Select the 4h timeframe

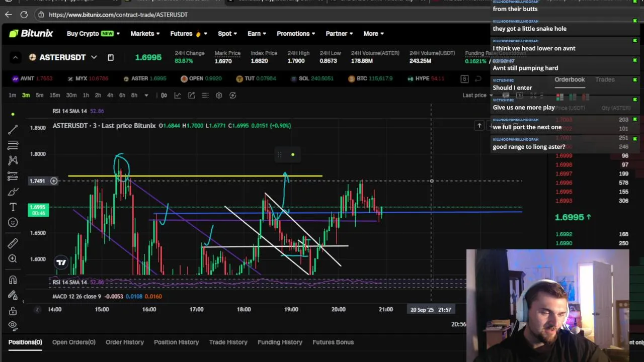pos(110,95)
